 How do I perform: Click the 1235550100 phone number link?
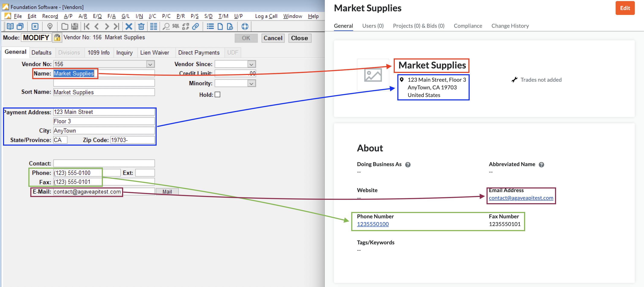pos(373,224)
